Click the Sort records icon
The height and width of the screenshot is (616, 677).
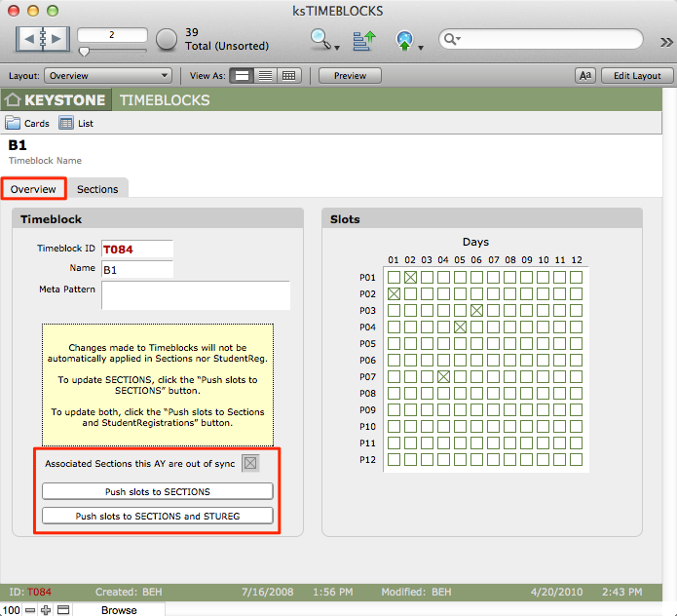coord(363,40)
